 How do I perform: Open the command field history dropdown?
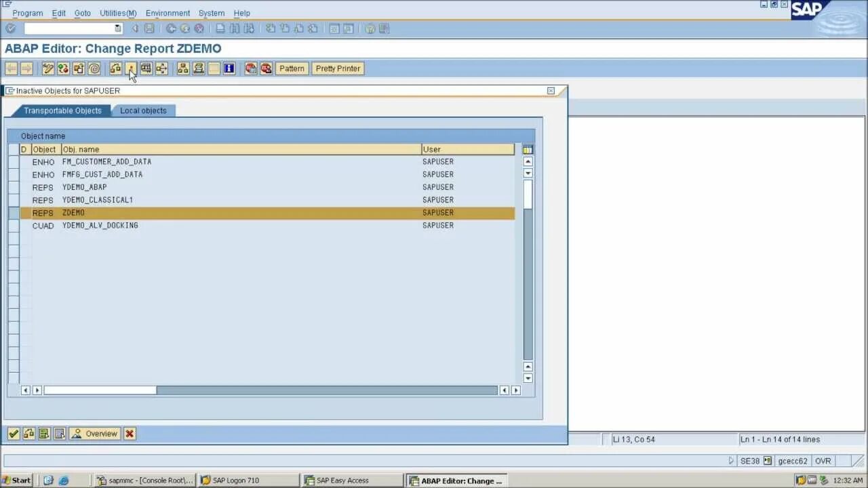pos(118,28)
